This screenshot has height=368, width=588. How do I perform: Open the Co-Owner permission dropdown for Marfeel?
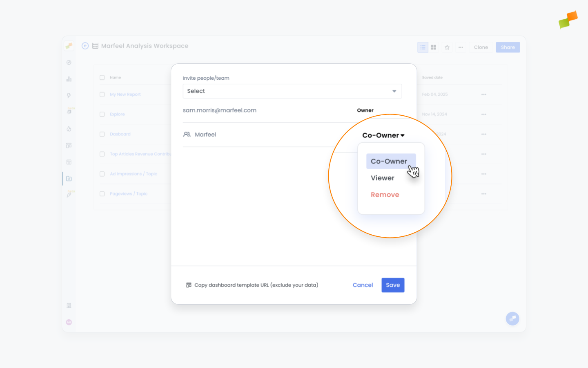pyautogui.click(x=383, y=135)
